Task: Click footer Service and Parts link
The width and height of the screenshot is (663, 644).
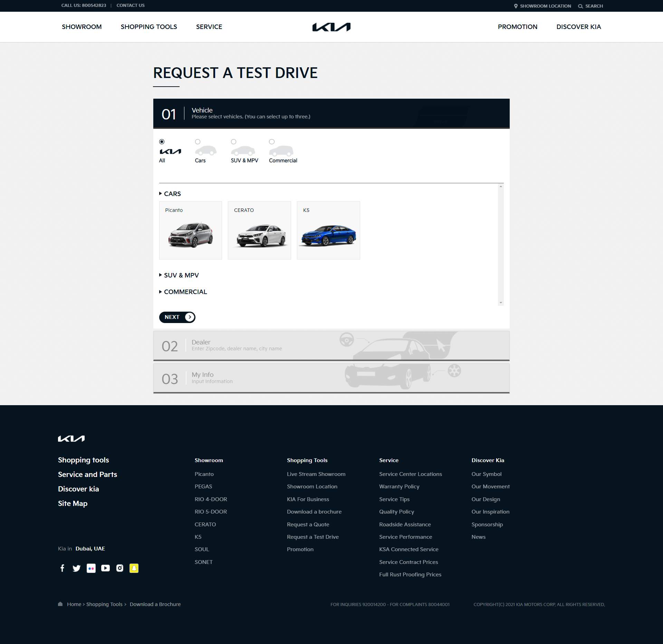Action: [87, 474]
